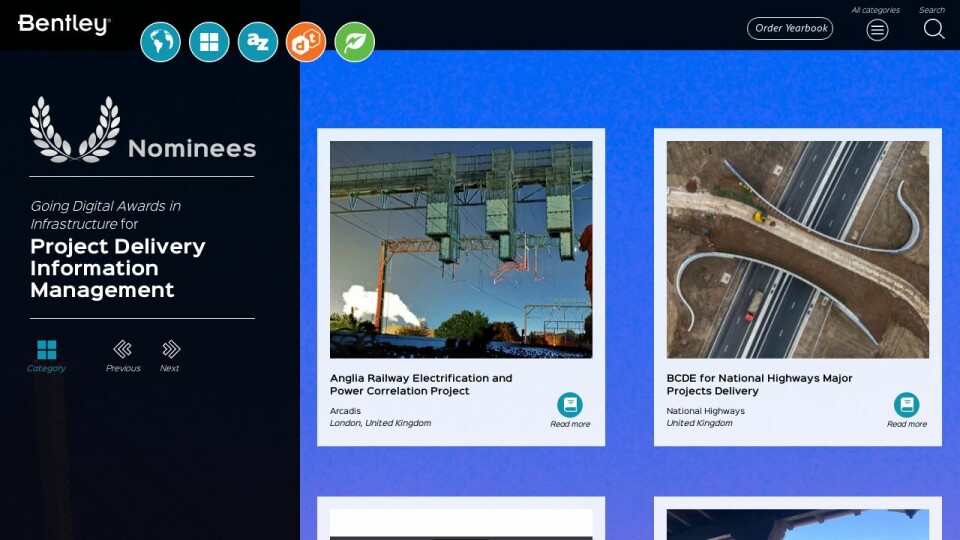Click London, United Kingdom location text
This screenshot has height=540, width=960.
(x=380, y=423)
